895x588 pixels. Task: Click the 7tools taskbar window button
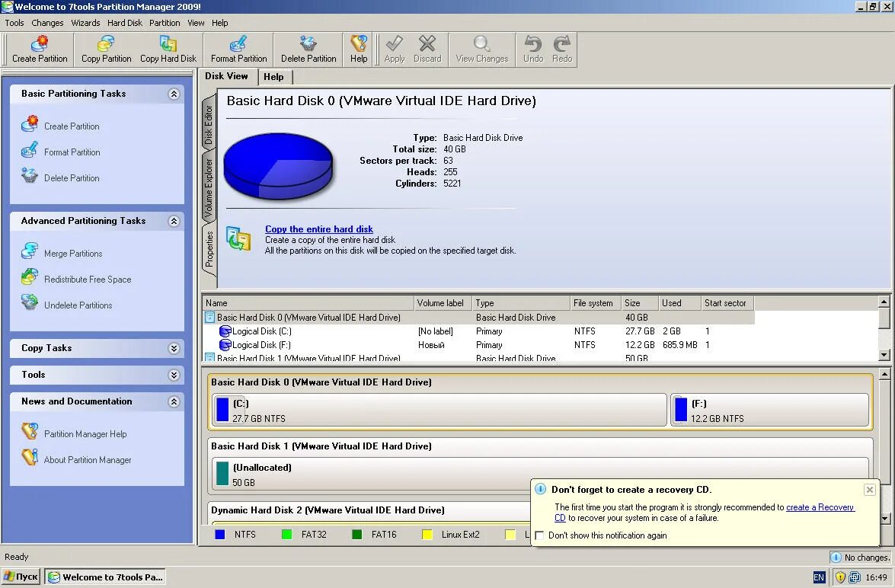pos(106,577)
